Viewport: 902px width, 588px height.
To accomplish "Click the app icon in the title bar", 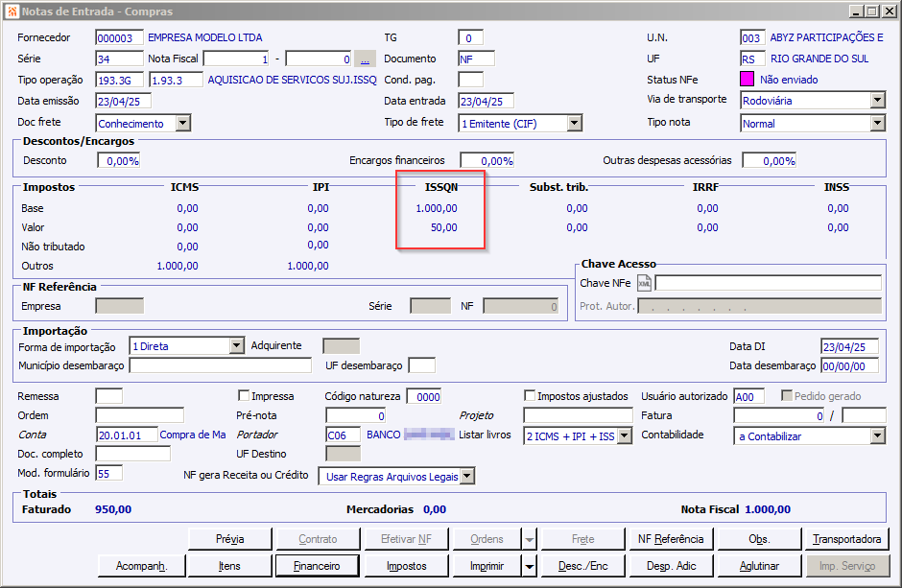I will (x=11, y=11).
